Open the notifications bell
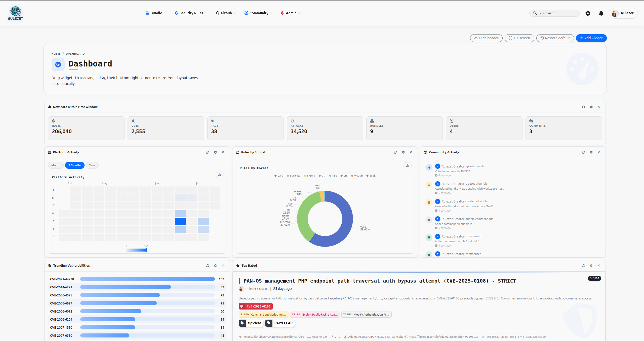The height and width of the screenshot is (341, 644). 601,13
